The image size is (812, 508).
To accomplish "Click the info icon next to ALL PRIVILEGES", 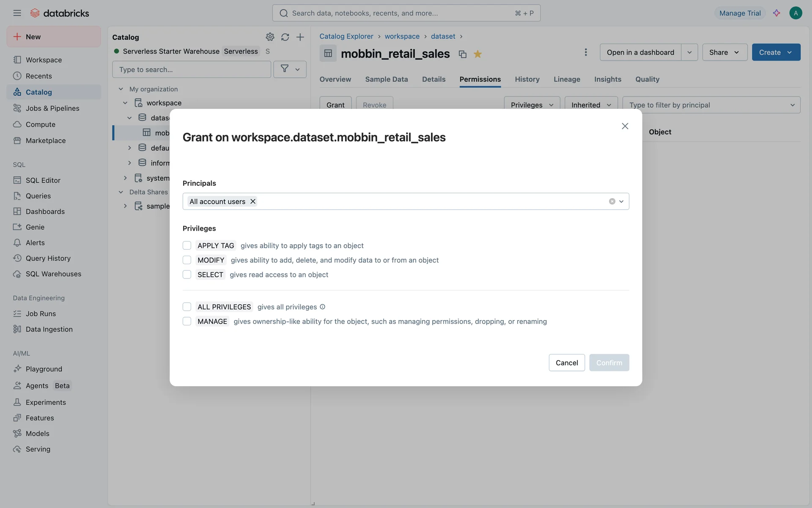I will 323,307.
